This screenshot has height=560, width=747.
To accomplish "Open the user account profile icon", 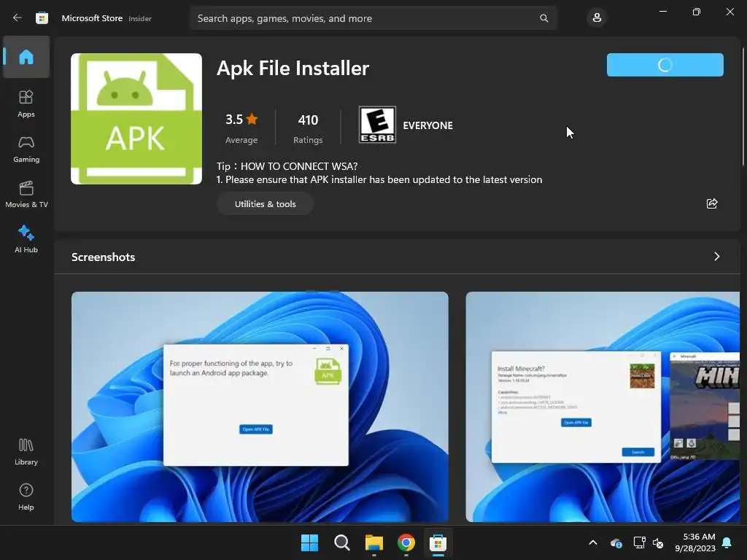I will coord(597,18).
